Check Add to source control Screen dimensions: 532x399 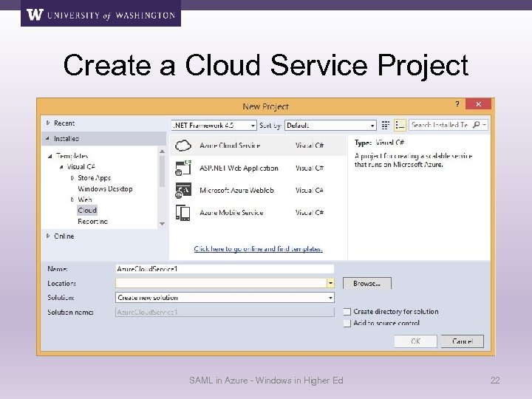347,324
